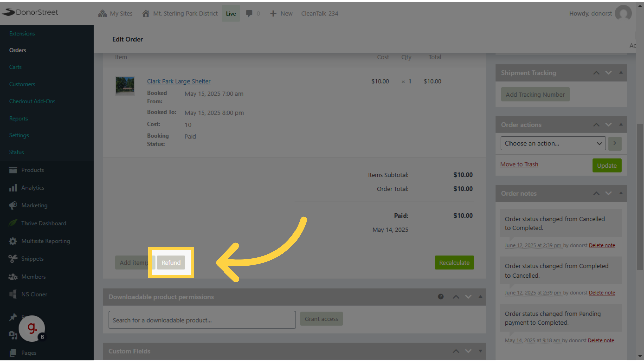
Task: Move Shipment Tracking panel down
Action: pyautogui.click(x=608, y=73)
